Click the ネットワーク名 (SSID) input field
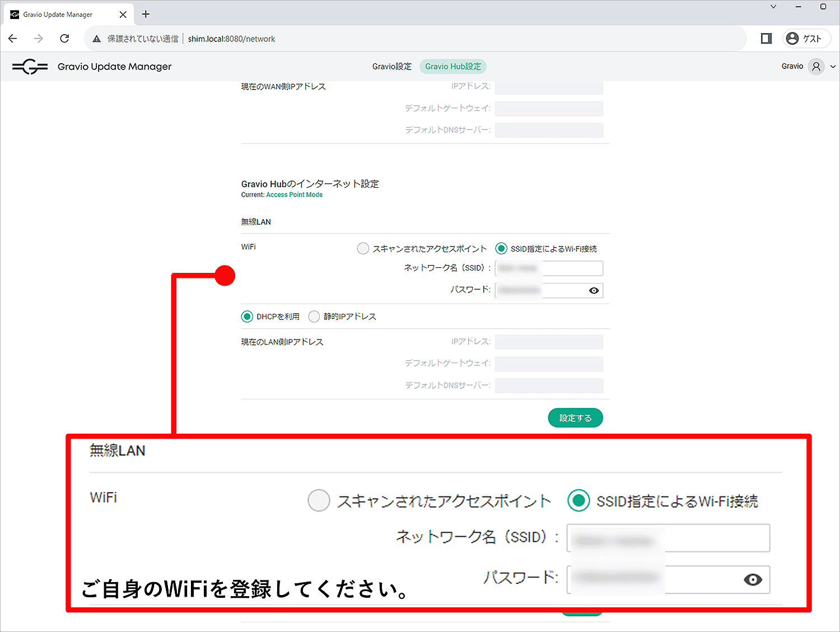 [x=549, y=268]
